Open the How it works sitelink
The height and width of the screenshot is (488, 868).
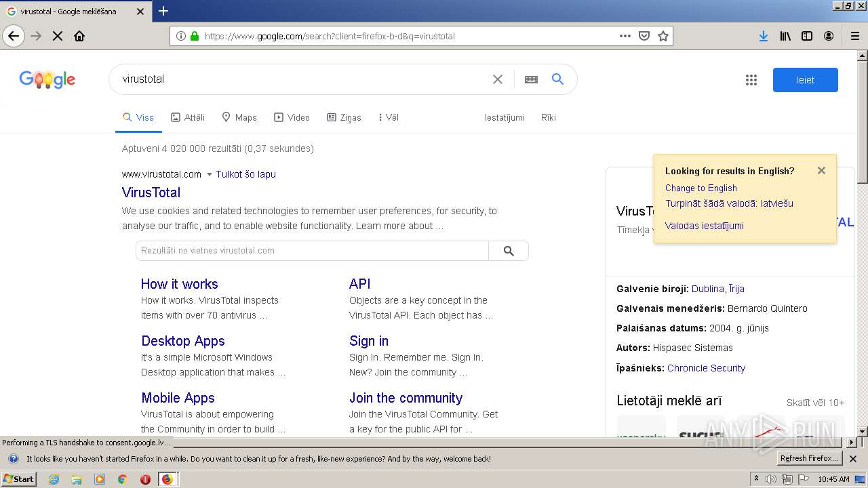[x=180, y=284]
